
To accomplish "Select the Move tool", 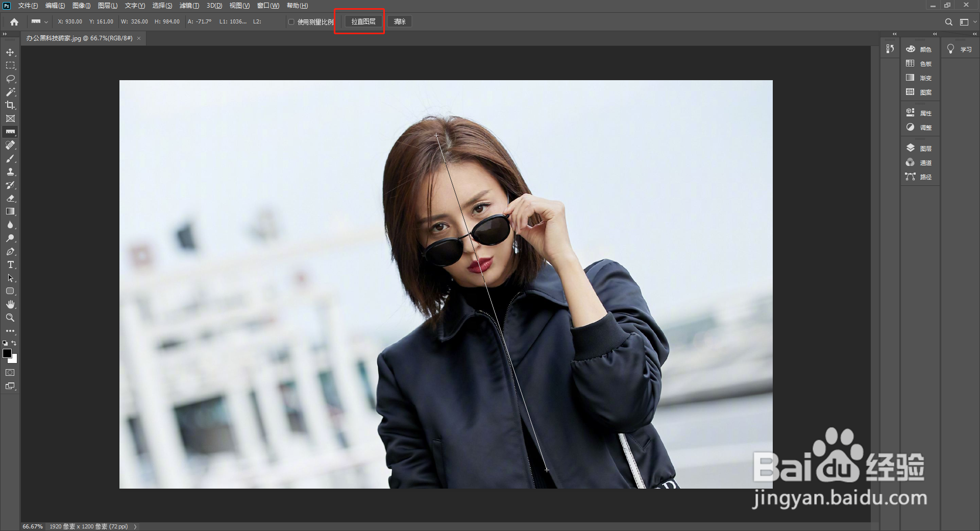I will pyautogui.click(x=10, y=52).
